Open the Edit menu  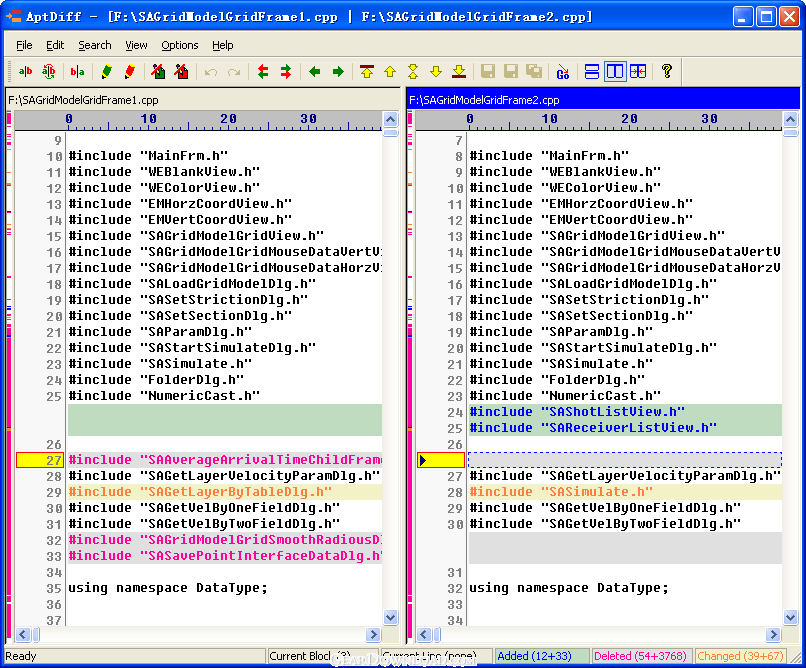pyautogui.click(x=55, y=45)
